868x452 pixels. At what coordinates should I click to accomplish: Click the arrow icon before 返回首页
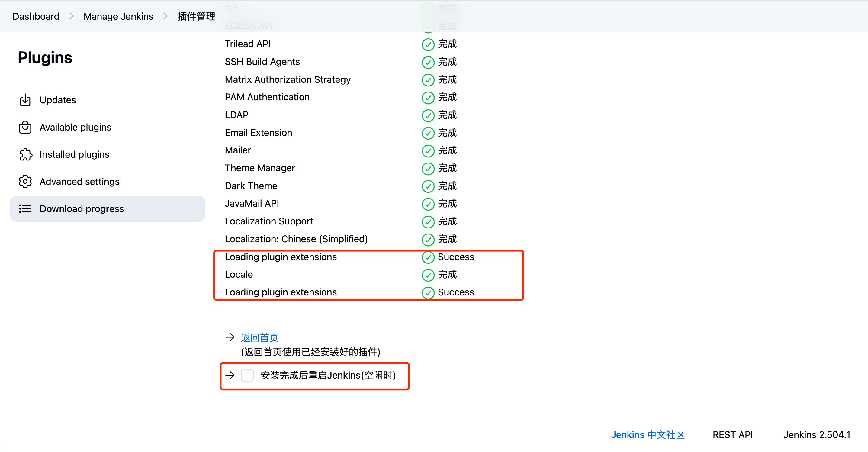230,337
